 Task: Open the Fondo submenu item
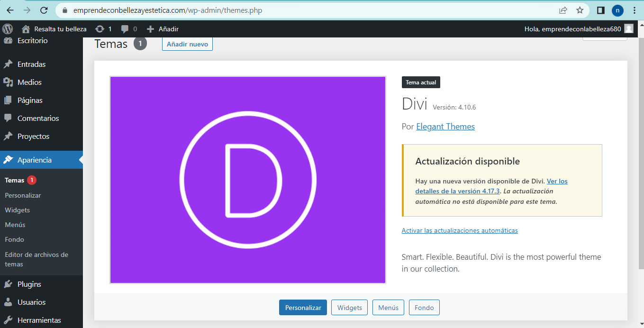pos(14,239)
